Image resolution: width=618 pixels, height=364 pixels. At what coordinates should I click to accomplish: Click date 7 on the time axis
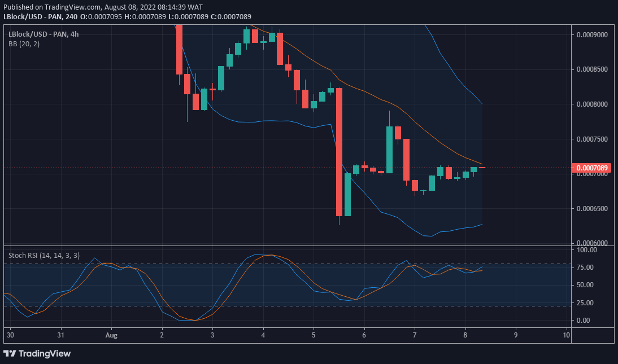[x=415, y=335]
